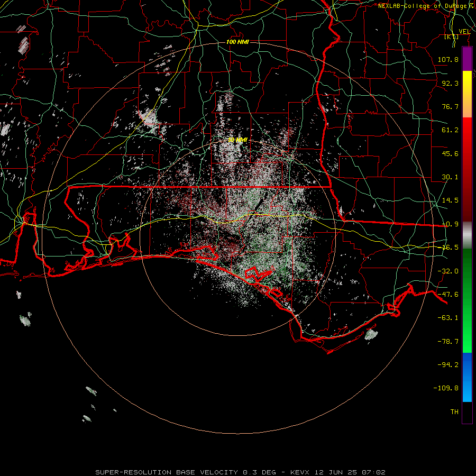Click the -63.1 velocity legend value
Viewport: 476px width, 476px height.
(448, 318)
